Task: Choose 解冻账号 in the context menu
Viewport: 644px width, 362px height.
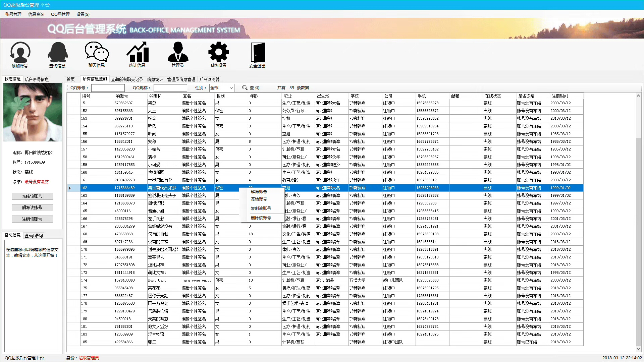Action: coord(259,192)
